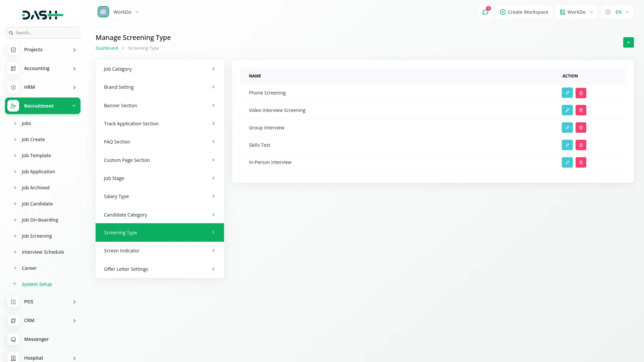Click the edit icon for Phone Screening
644x362 pixels.
(x=567, y=93)
